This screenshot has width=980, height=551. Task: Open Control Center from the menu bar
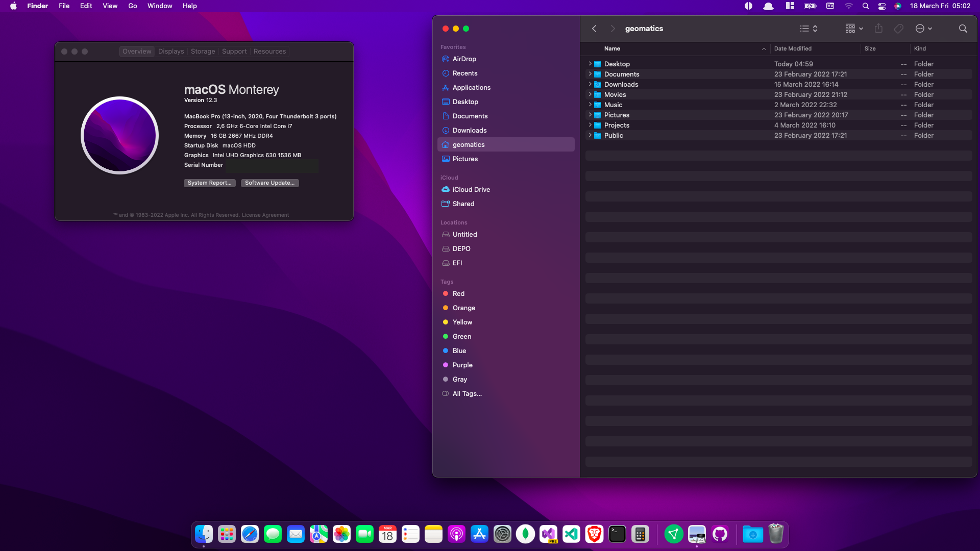click(x=881, y=6)
